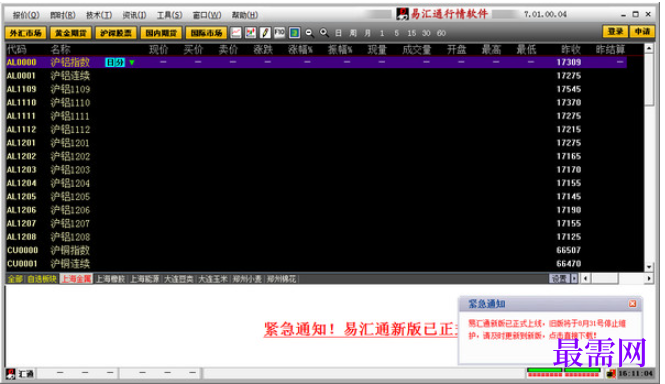
Task: Switch to the 大连玉米 tab
Action: pyautogui.click(x=213, y=279)
